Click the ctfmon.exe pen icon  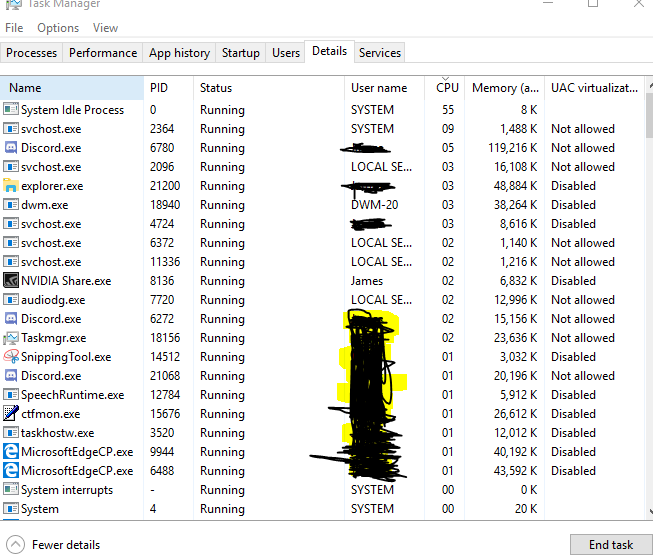11,413
